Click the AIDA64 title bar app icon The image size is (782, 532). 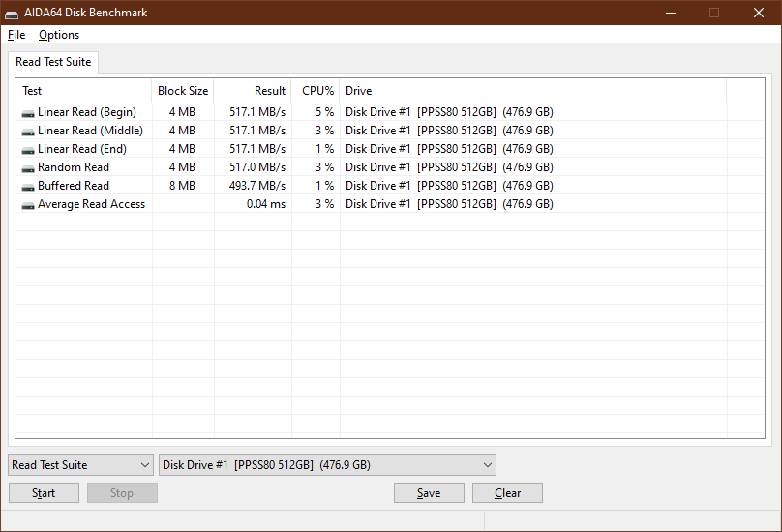click(x=12, y=14)
